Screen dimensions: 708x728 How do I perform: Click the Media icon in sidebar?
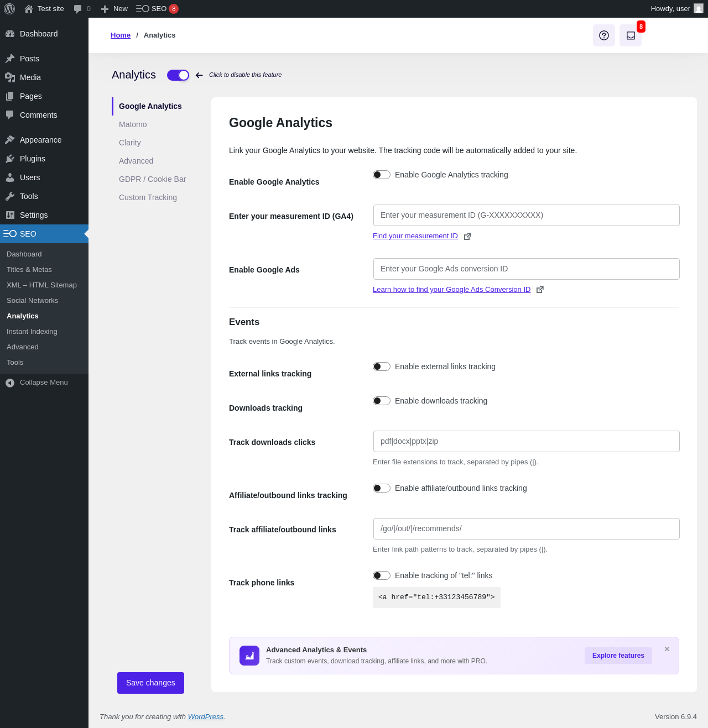point(10,77)
